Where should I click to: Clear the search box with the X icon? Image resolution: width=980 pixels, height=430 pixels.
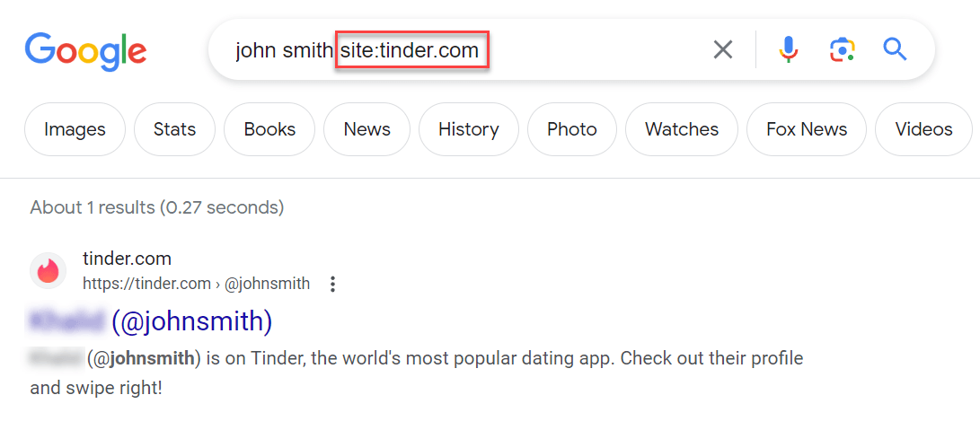click(x=723, y=49)
